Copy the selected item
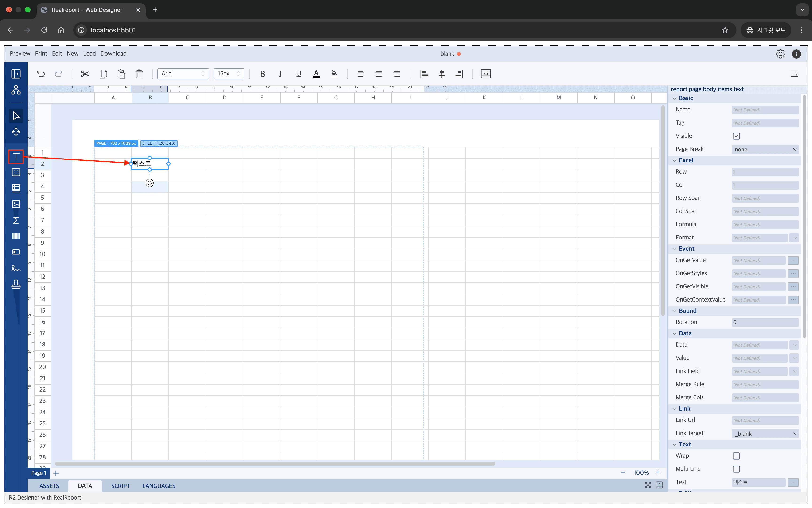This screenshot has height=508, width=812. click(103, 74)
